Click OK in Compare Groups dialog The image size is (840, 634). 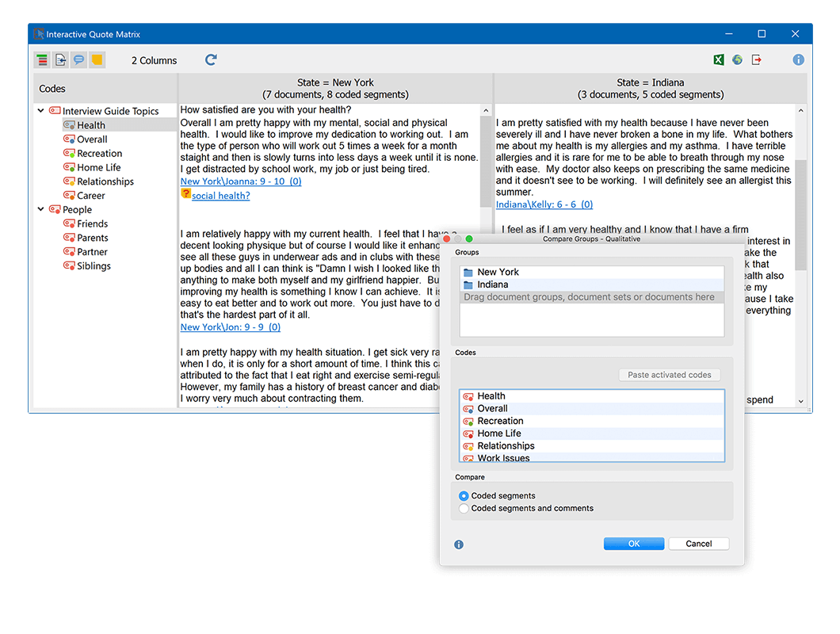pos(634,544)
